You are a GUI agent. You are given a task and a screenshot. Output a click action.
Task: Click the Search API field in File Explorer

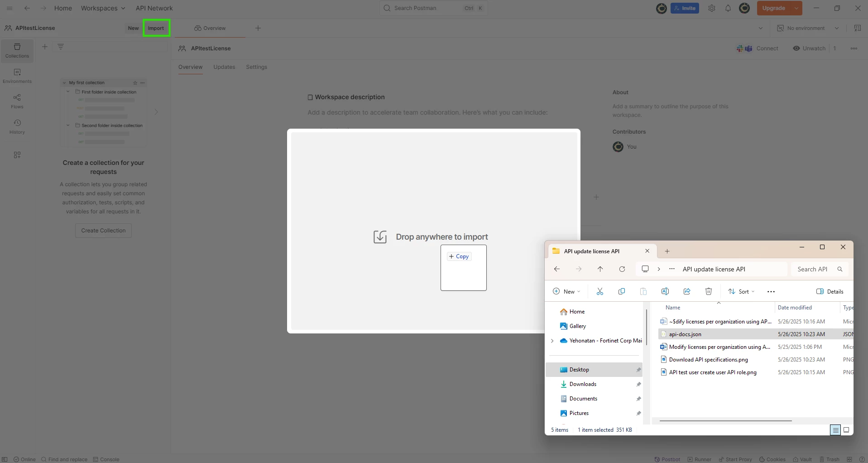820,269
